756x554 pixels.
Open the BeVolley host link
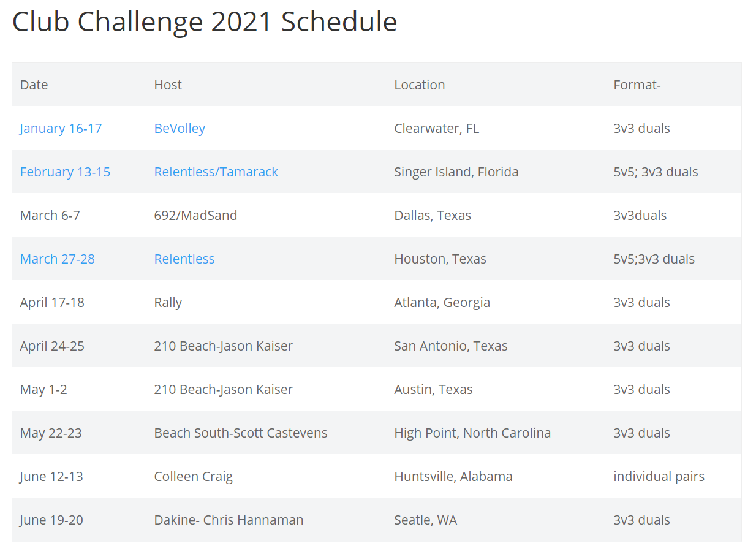click(180, 128)
